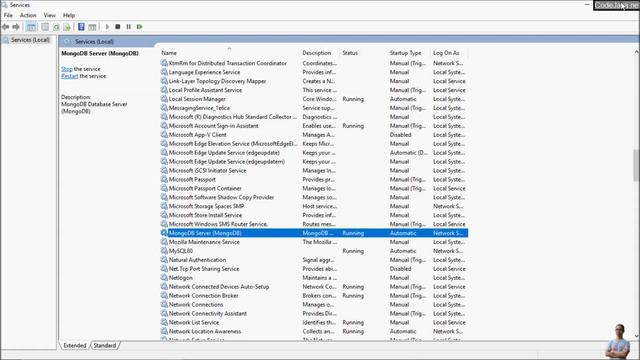
Task: Sort list by Description column header
Action: [317, 53]
